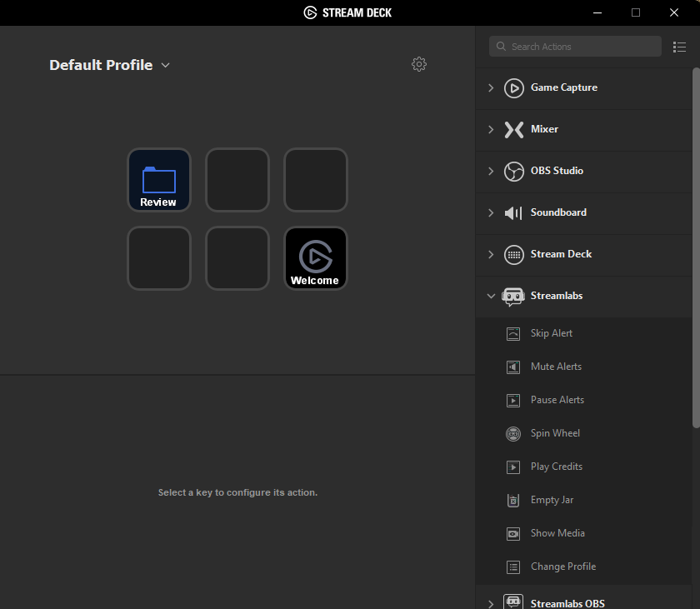Click the Pause Alerts action icon
Screen dimensions: 700x609
(513, 400)
